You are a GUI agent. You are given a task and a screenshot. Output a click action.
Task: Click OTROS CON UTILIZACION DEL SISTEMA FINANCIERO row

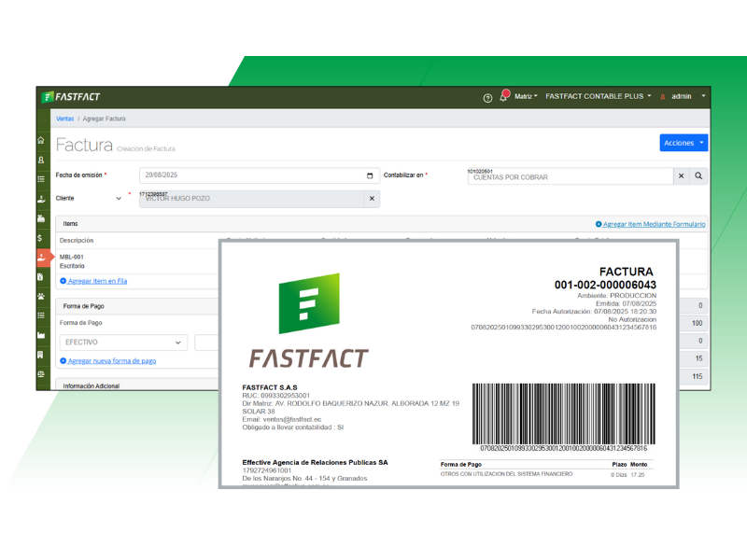pos(546,475)
